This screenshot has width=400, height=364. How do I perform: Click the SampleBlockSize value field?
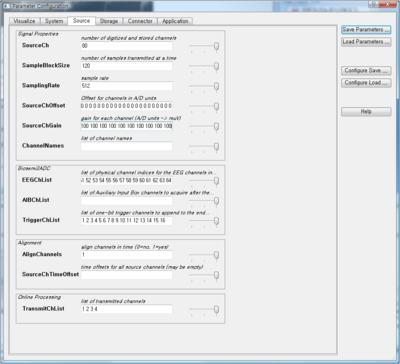[126, 66]
